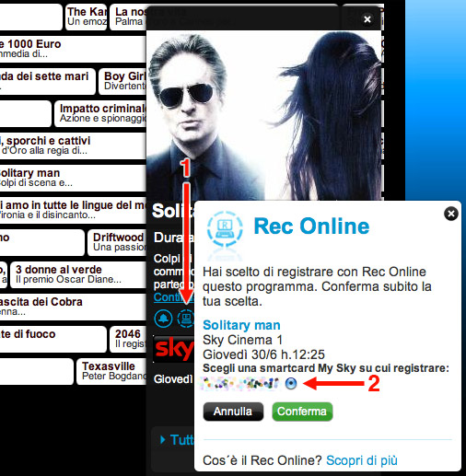The width and height of the screenshot is (466, 476).
Task: Select the Texasville guide entry
Action: [111, 371]
